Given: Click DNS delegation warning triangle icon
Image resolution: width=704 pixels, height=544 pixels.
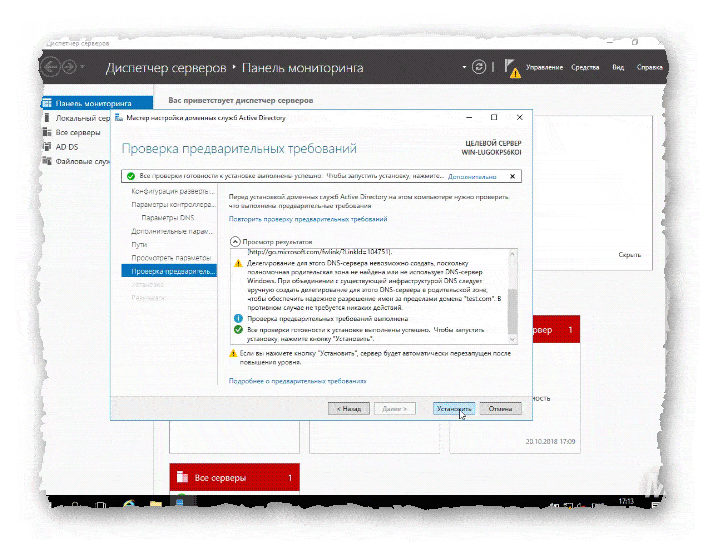Looking at the screenshot, I should point(238,263).
